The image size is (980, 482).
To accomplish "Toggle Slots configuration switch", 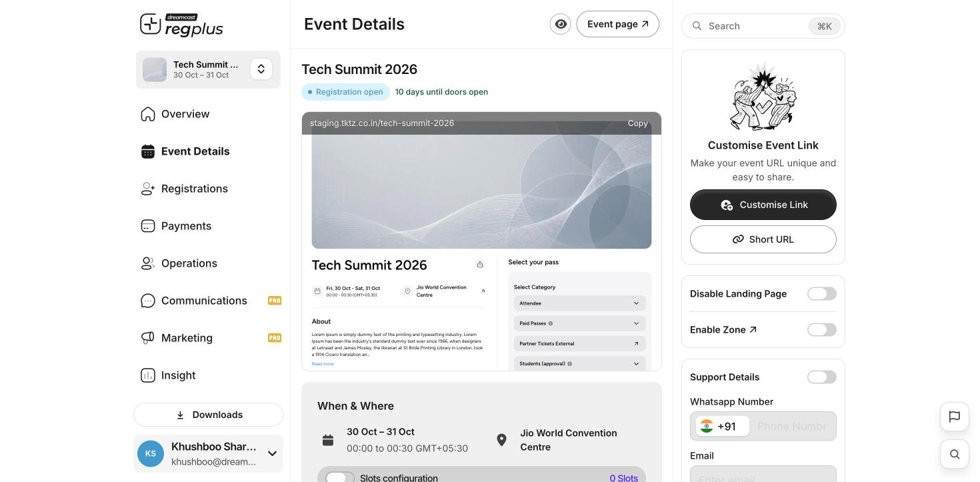I will [340, 477].
